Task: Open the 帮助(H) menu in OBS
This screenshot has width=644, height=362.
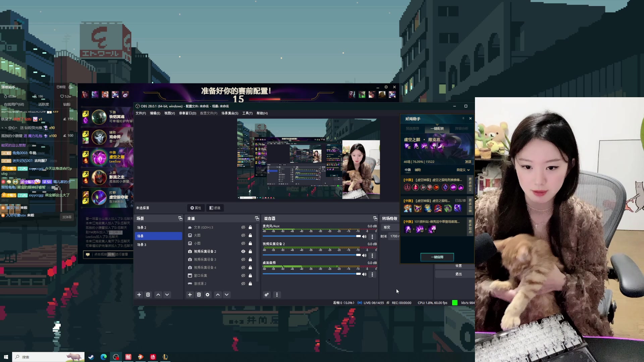Action: click(x=262, y=113)
